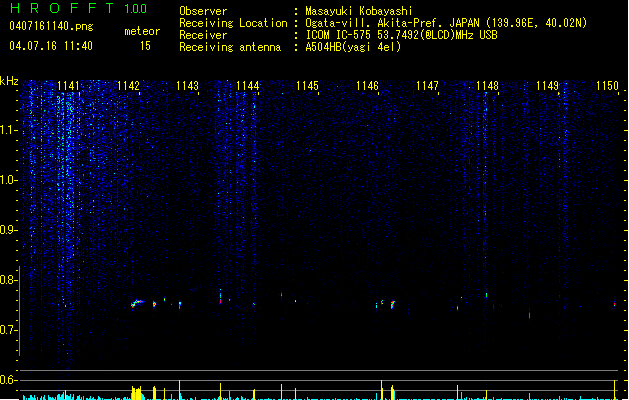Select the filename 0407161140.png
Viewport: 629px width, 400px height.
click(x=51, y=26)
